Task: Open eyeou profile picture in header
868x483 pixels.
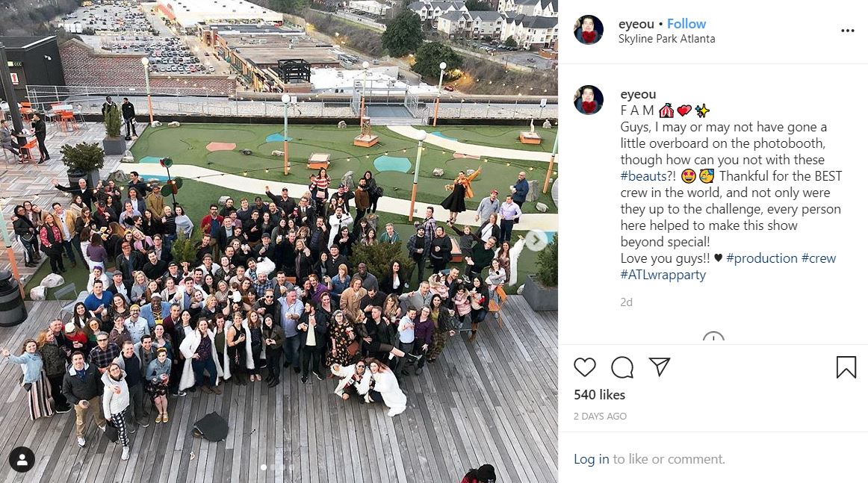Action: tap(589, 30)
